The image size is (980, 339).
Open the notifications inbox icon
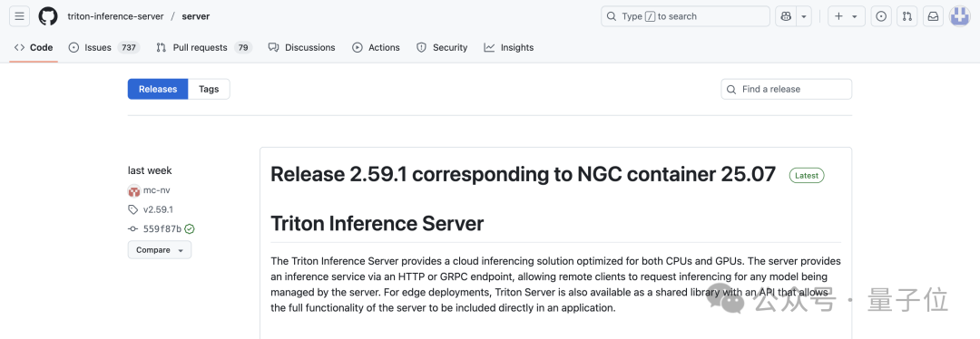coord(933,16)
